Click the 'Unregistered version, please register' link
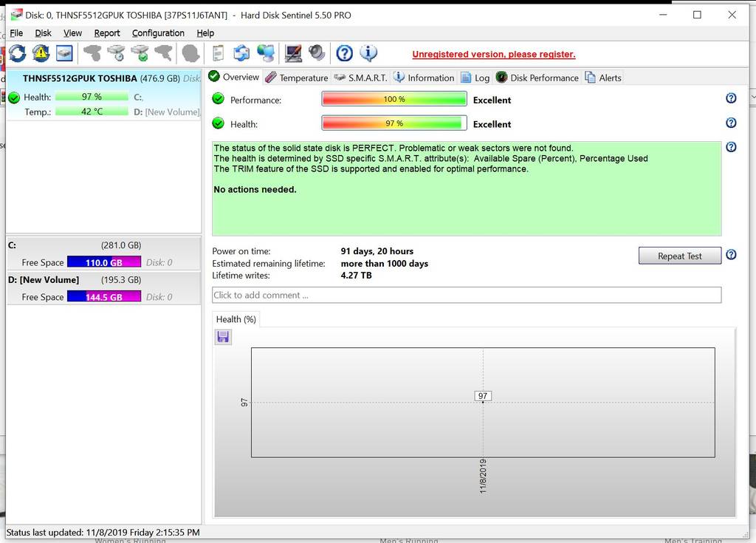This screenshot has width=756, height=543. [x=493, y=55]
